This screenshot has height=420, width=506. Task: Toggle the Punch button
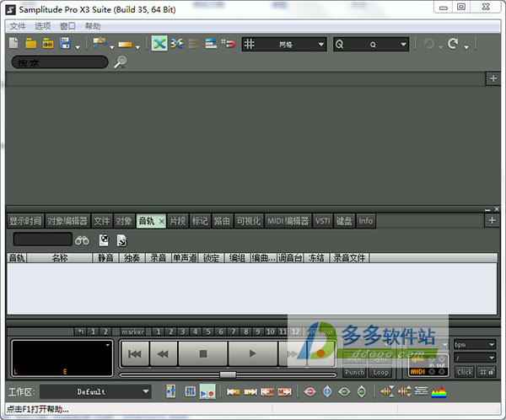tap(354, 372)
